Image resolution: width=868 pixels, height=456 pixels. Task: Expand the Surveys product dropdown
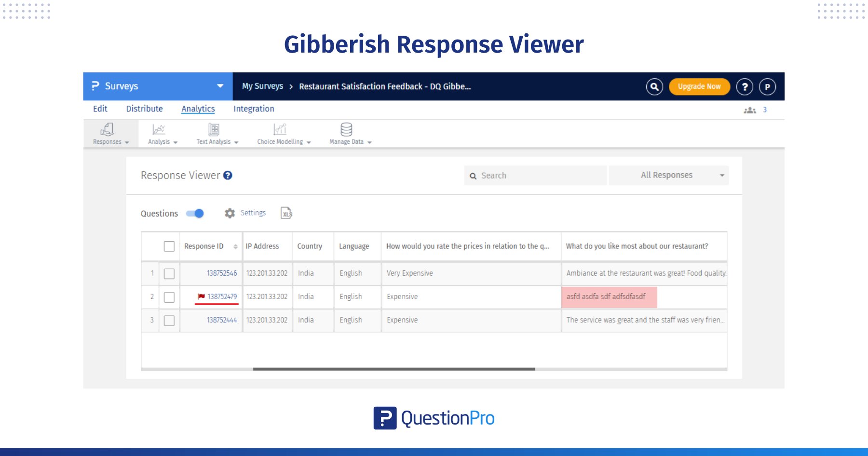(220, 86)
